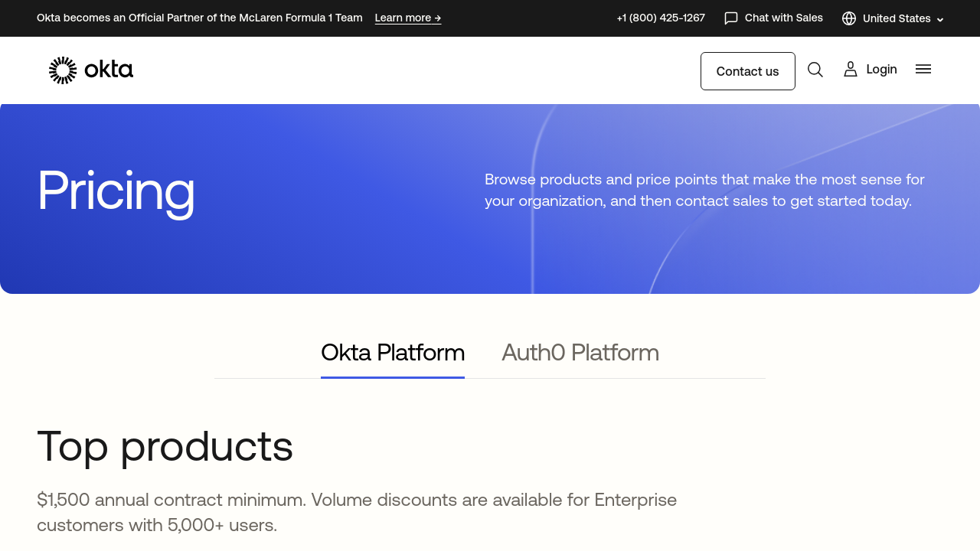
Task: Click the Top products heading
Action: [x=165, y=446]
